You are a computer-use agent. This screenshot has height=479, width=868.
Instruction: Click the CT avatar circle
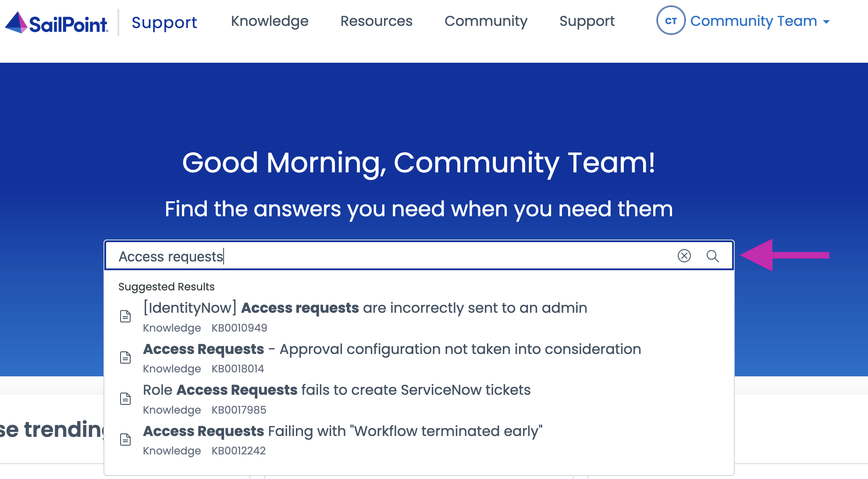[x=670, y=21]
